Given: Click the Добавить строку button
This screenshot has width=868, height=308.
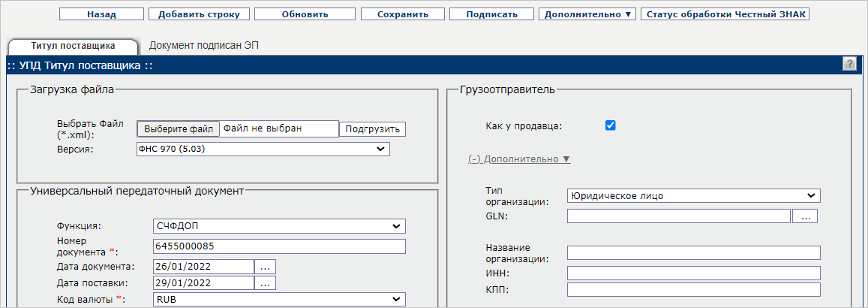Looking at the screenshot, I should point(198,14).
